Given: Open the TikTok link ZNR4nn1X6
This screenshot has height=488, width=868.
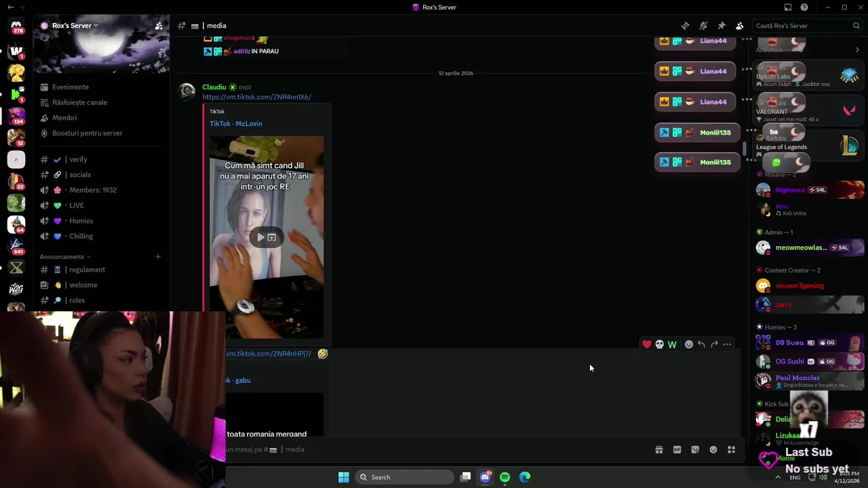Looking at the screenshot, I should (x=256, y=97).
